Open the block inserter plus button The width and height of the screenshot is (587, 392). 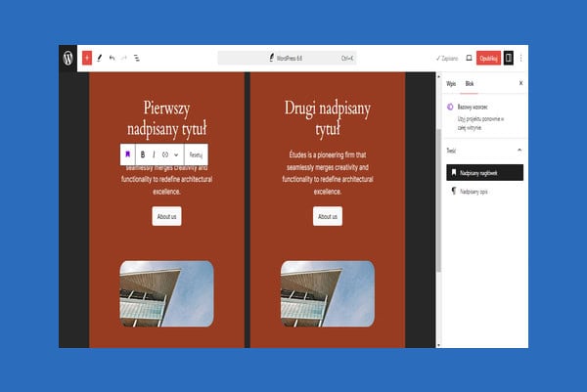(x=87, y=58)
